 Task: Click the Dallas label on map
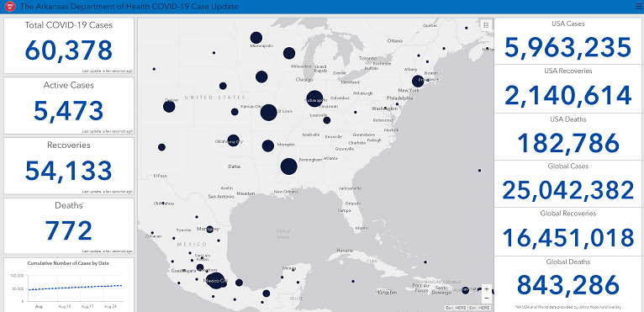coord(235,167)
